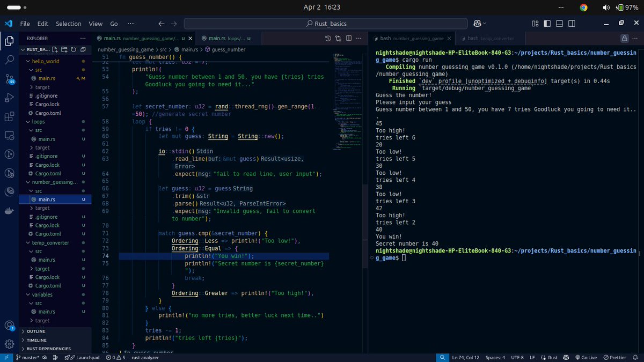
Task: Open errors and warnings problems indicator
Action: pyautogui.click(x=115, y=357)
